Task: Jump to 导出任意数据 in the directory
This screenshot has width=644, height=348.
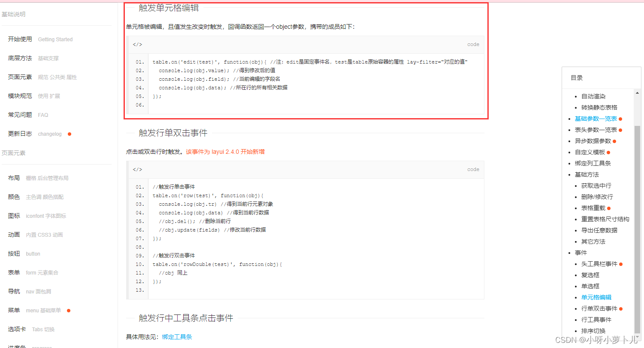Action: click(x=599, y=230)
